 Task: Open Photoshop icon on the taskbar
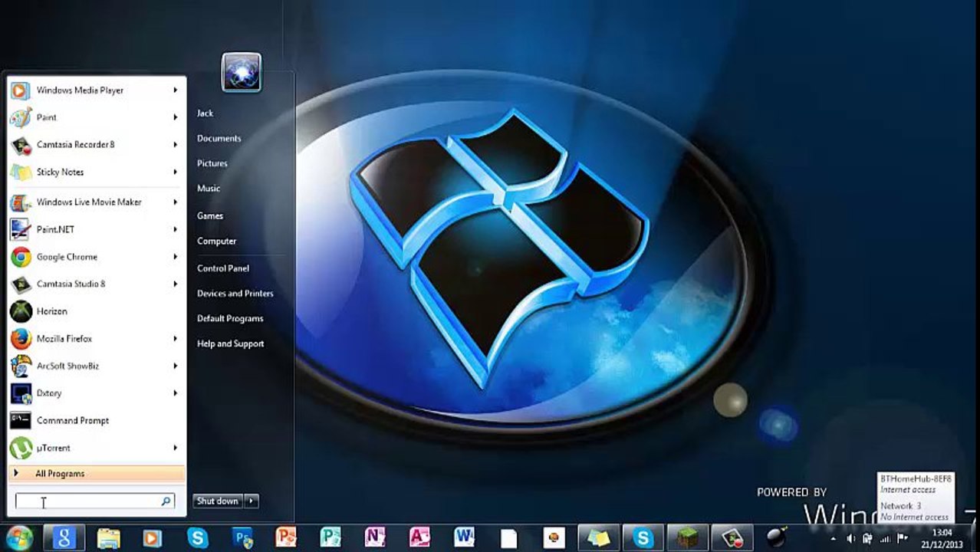point(242,538)
